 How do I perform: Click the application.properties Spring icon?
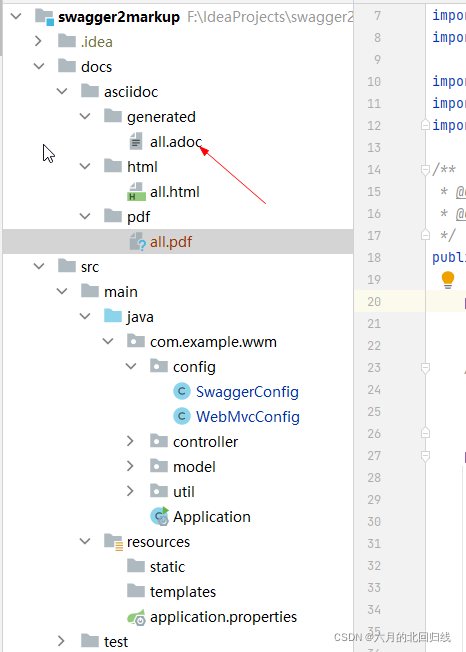(x=136, y=617)
